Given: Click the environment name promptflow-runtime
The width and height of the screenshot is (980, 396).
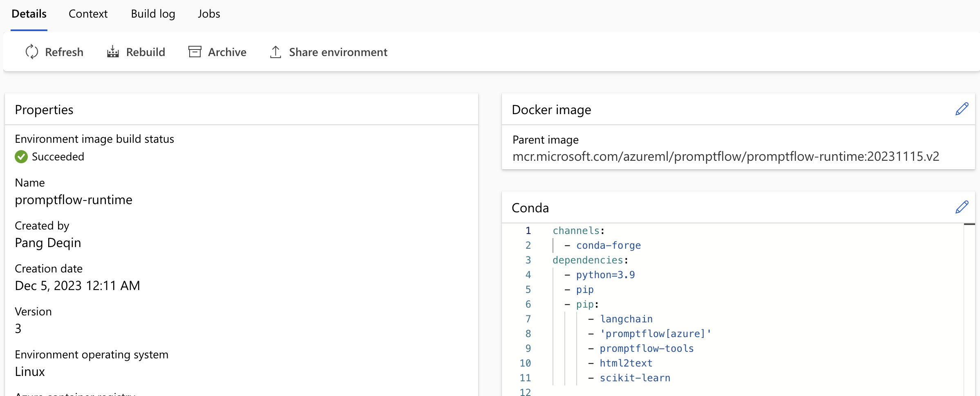Looking at the screenshot, I should (74, 200).
